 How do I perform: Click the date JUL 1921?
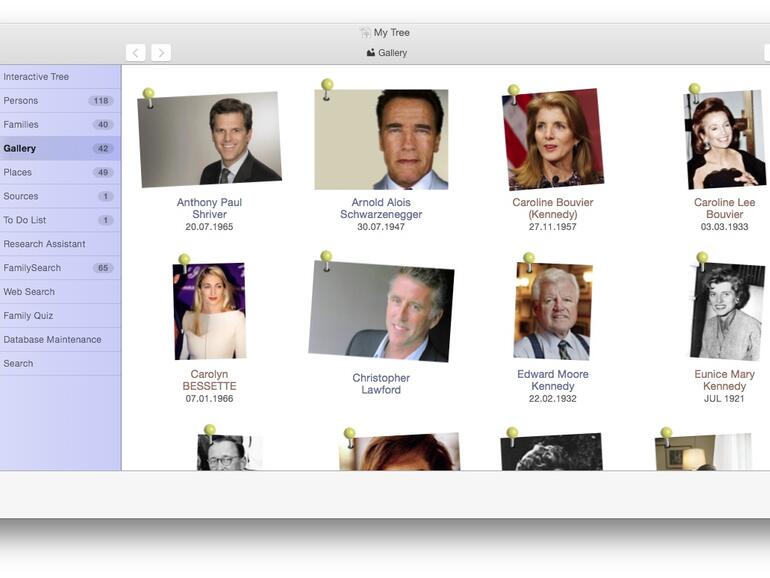[724, 399]
